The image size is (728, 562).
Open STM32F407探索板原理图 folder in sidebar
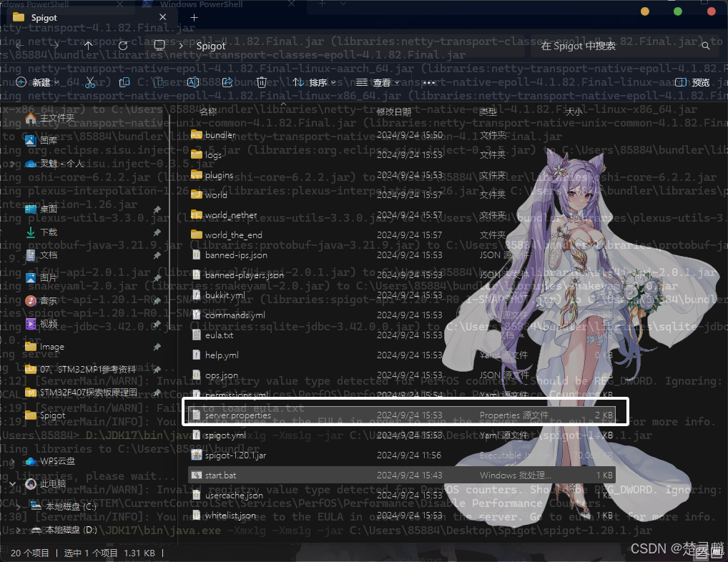(82, 392)
